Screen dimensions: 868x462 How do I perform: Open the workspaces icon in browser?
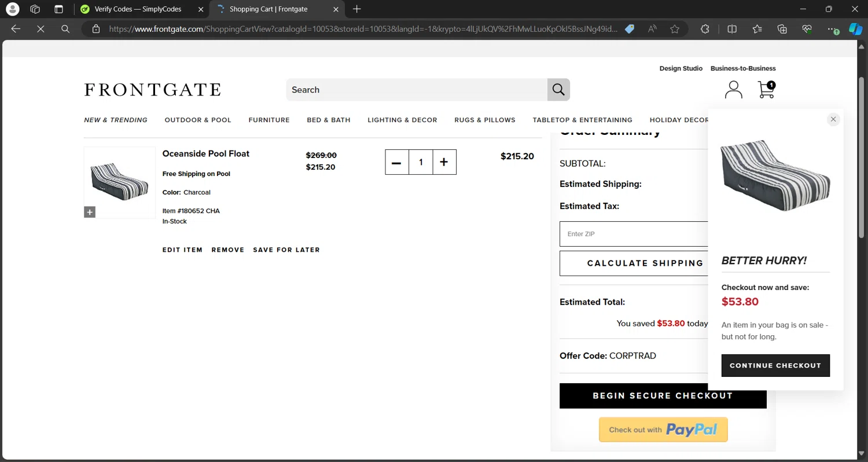(x=35, y=9)
